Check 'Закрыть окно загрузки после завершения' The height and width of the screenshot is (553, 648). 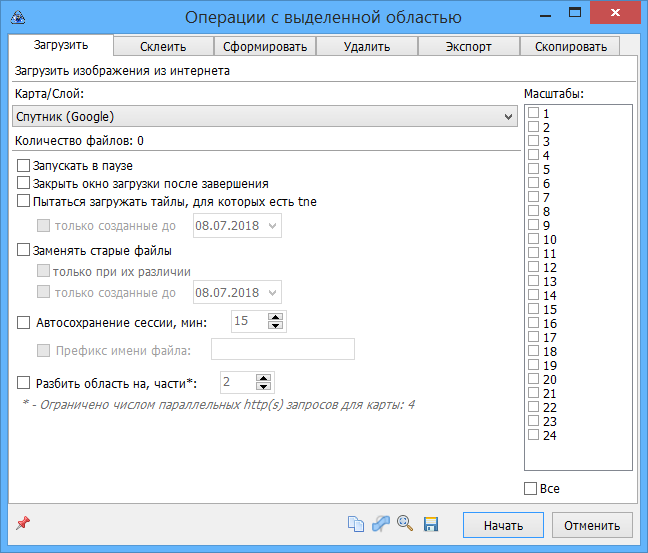pos(24,183)
